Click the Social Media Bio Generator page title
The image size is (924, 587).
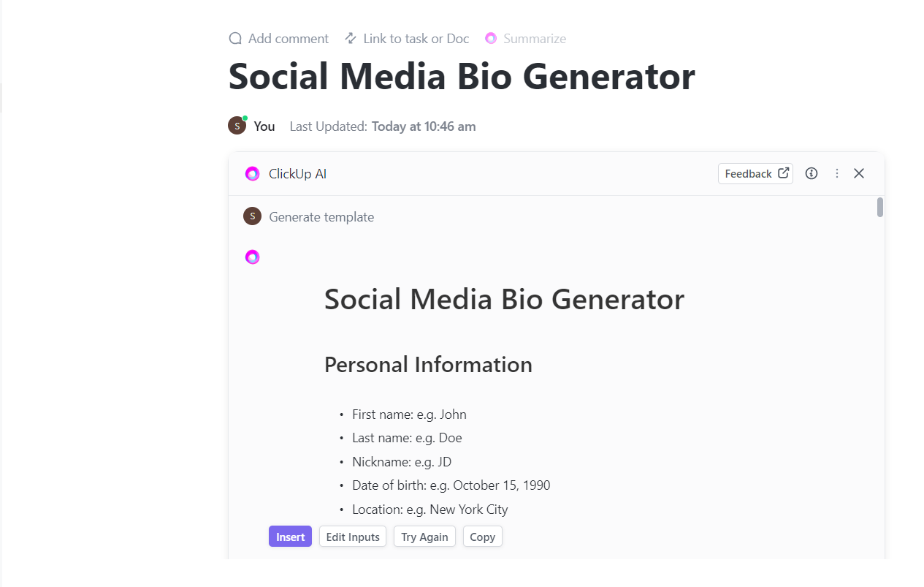click(x=462, y=76)
